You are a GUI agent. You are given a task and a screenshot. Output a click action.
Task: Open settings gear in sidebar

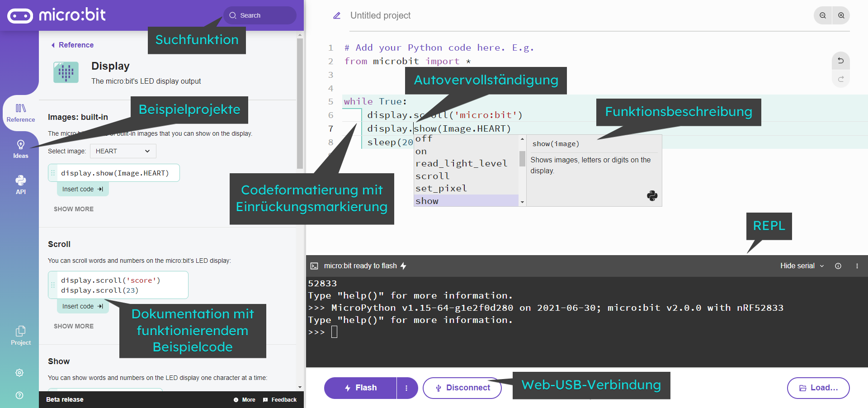click(x=19, y=373)
